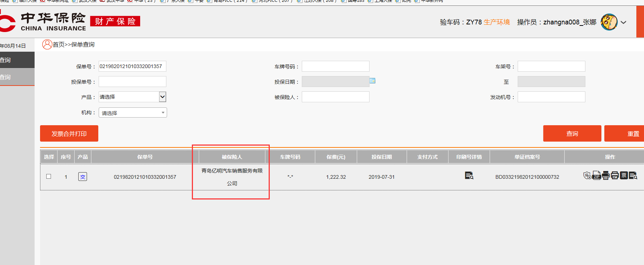The height and width of the screenshot is (265, 644).
Task: Click the 验车码：ZY78 text
Action: point(461,22)
